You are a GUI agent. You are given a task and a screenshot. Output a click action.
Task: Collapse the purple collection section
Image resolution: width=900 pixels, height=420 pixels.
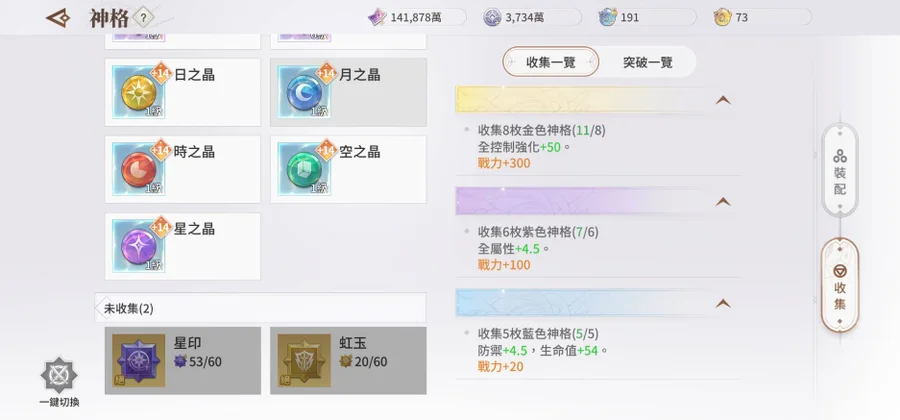pos(723,202)
